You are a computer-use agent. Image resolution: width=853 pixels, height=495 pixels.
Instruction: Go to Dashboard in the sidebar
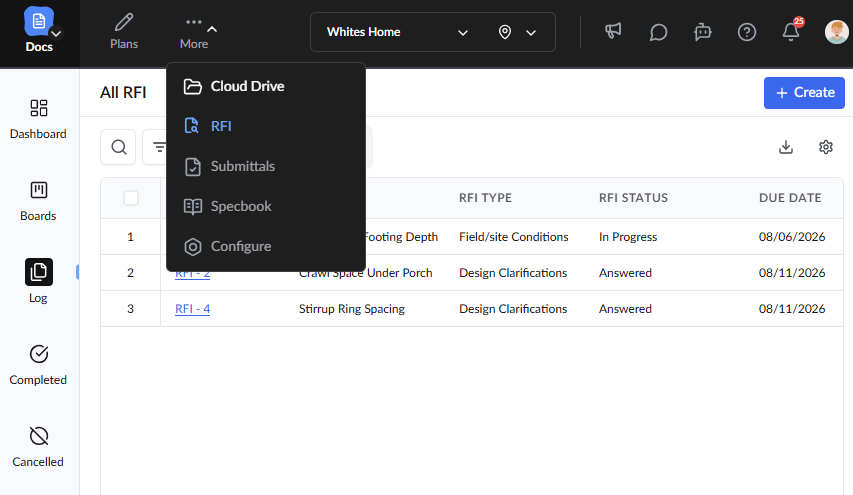[38, 119]
